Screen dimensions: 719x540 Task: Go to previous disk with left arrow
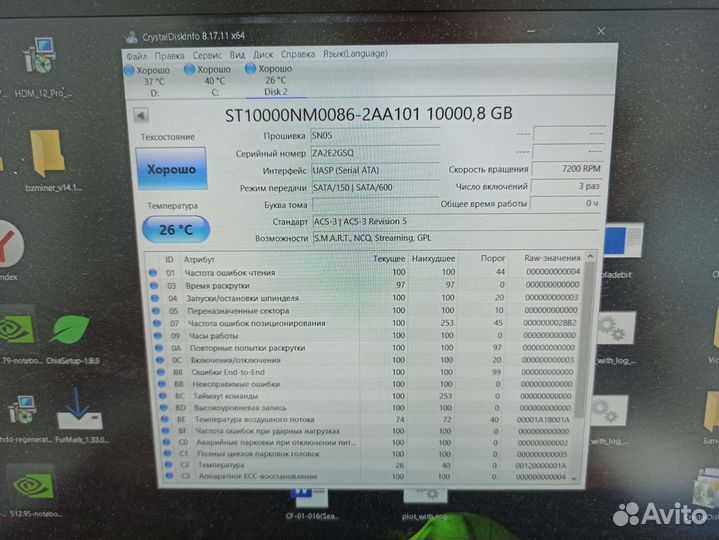click(x=141, y=115)
